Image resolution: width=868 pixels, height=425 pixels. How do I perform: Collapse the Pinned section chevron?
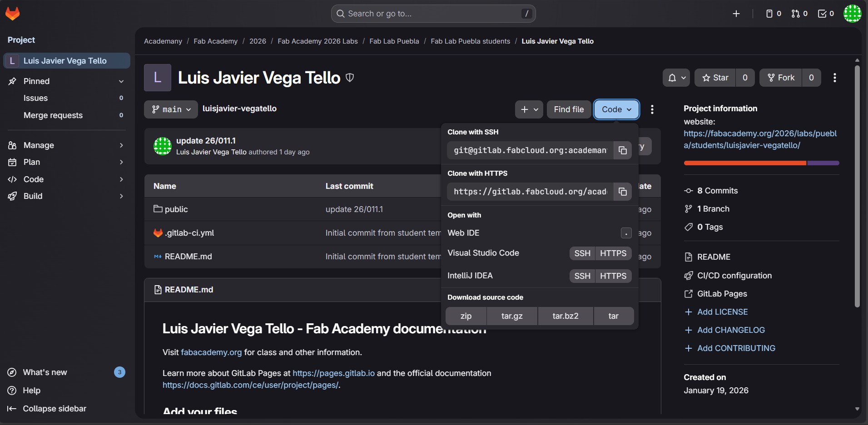tap(121, 81)
